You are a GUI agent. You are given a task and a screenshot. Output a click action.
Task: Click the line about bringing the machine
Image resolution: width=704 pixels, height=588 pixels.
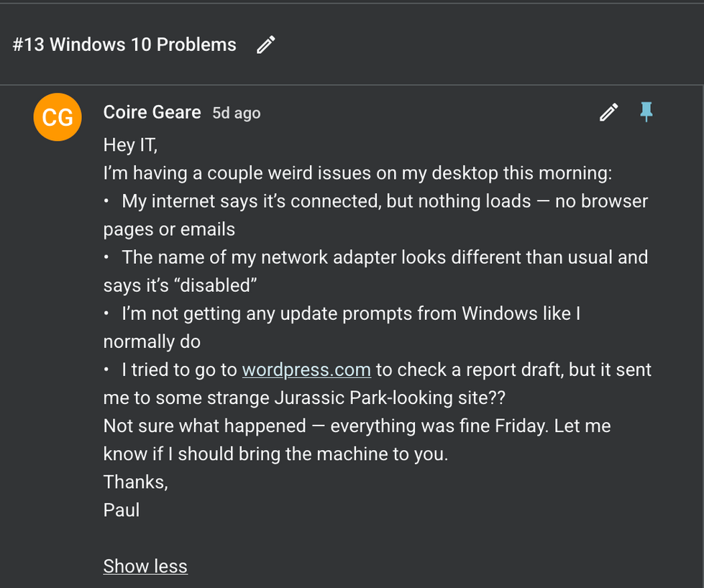(x=275, y=454)
